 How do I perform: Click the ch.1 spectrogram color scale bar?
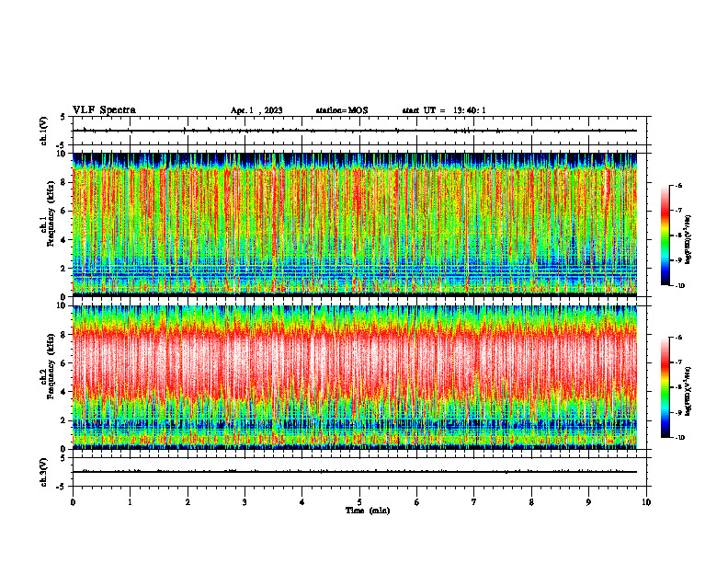(665, 236)
